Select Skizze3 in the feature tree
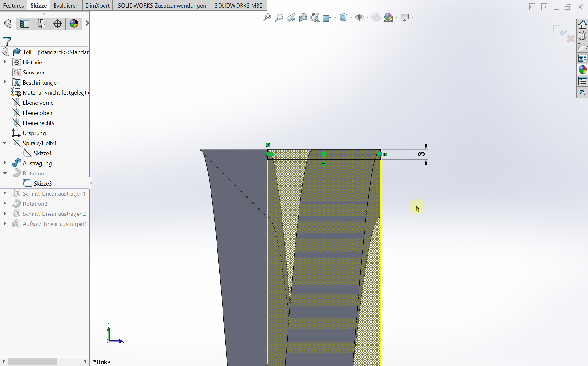 pyautogui.click(x=43, y=183)
